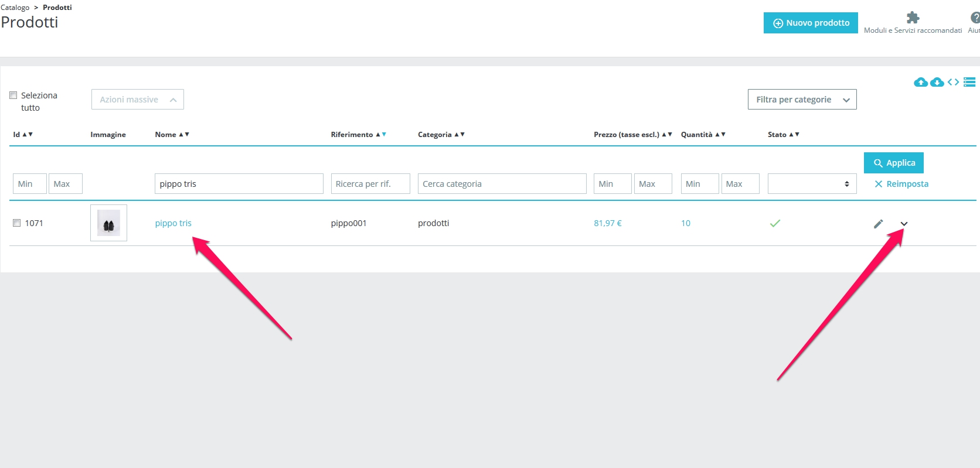Viewport: 980px width, 468px height.
Task: Click quantity 10 value
Action: tap(686, 223)
